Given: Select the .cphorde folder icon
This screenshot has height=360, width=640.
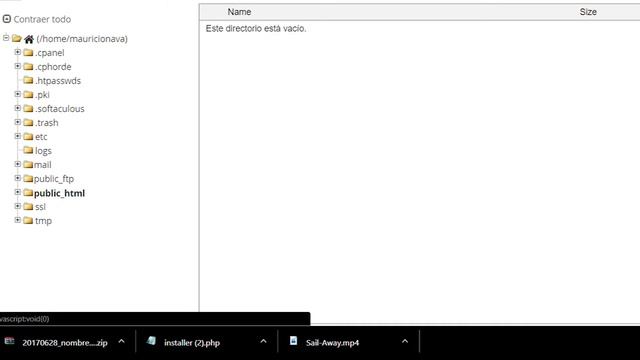Looking at the screenshot, I should 28,67.
